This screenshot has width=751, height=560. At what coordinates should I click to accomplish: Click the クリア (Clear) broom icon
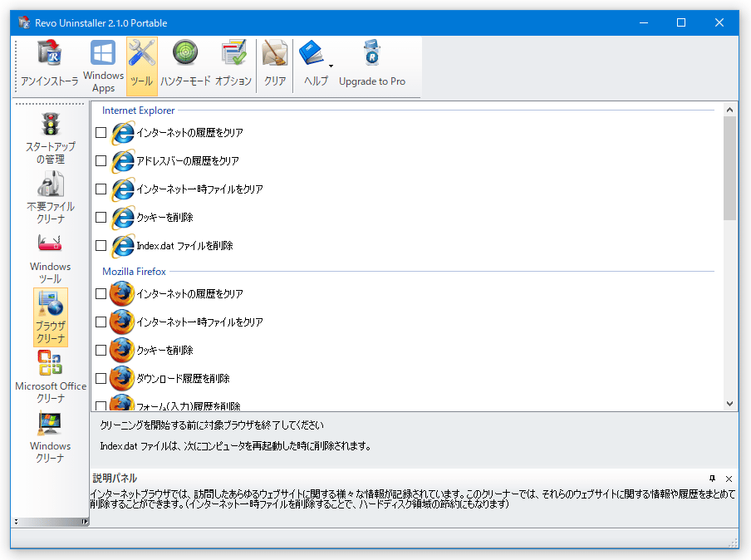[275, 54]
